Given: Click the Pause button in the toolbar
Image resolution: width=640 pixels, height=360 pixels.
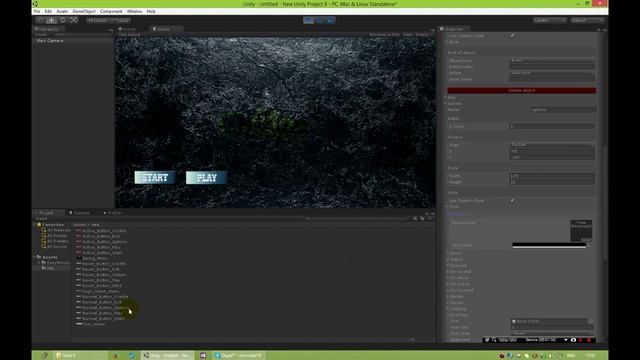Looking at the screenshot, I should pyautogui.click(x=320, y=20).
